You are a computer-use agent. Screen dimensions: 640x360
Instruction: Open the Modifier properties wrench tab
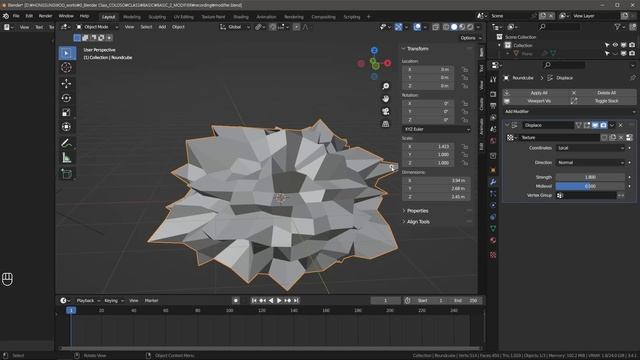click(493, 182)
